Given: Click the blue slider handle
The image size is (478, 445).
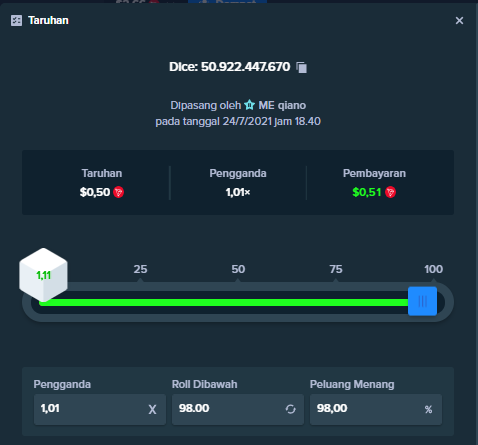Looking at the screenshot, I should pos(422,301).
